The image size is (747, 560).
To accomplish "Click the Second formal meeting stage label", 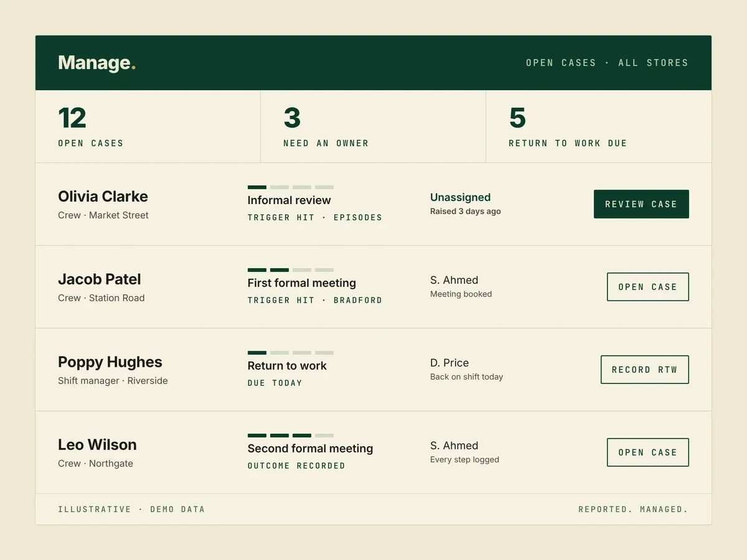I will point(311,449).
